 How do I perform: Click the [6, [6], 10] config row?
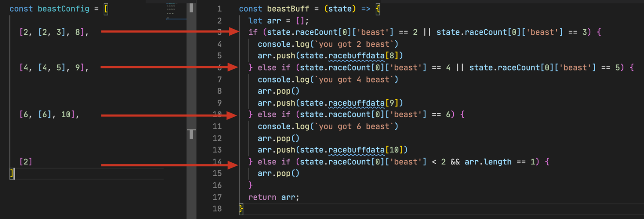tap(49, 115)
